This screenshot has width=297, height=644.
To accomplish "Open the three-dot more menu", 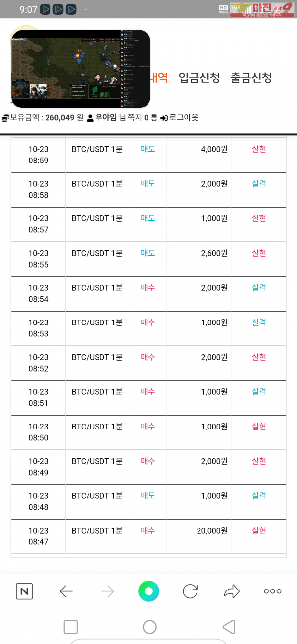I will click(272, 591).
